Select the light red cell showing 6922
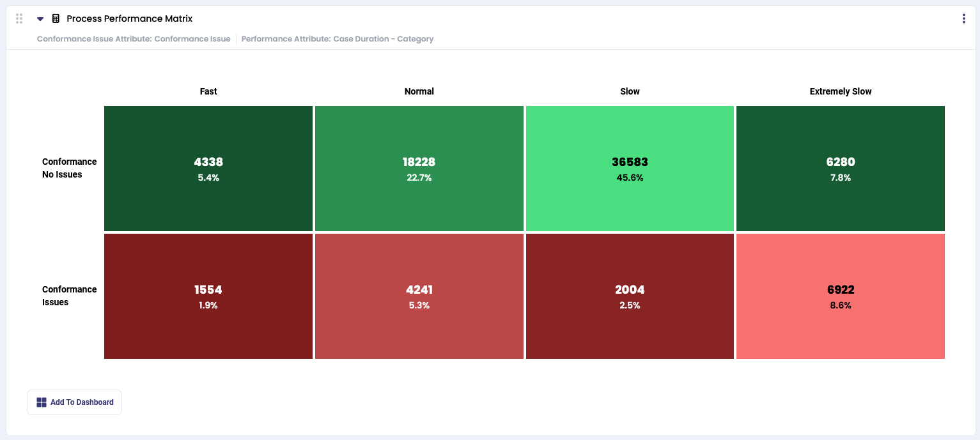Screen dimensions: 980x440 840,296
